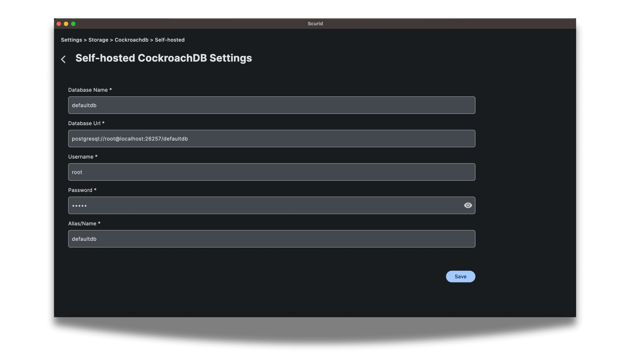Focus the Database Name input field
The height and width of the screenshot is (362, 644).
click(x=271, y=105)
